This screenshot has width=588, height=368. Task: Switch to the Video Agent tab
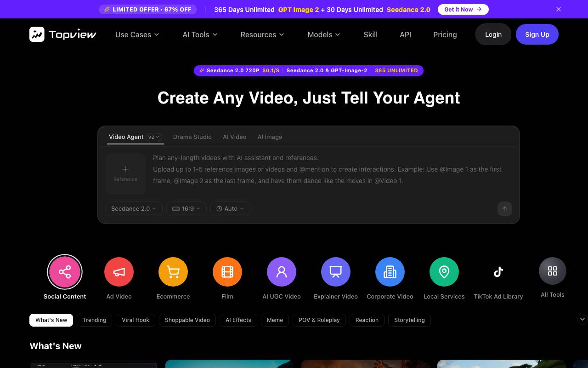[126, 137]
